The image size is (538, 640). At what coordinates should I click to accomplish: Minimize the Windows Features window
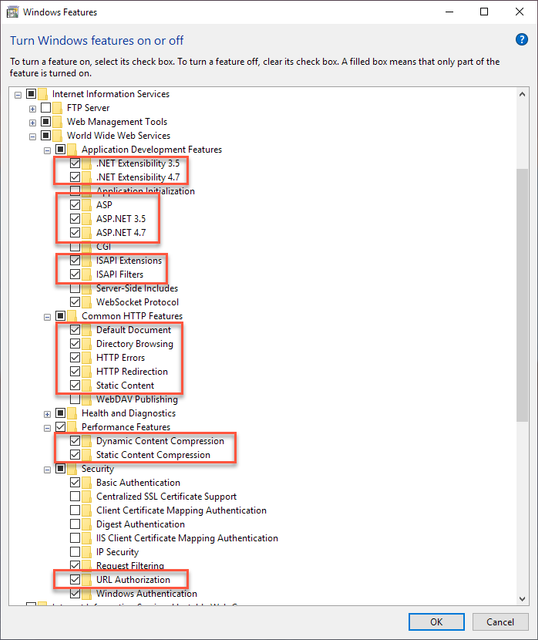pos(449,12)
